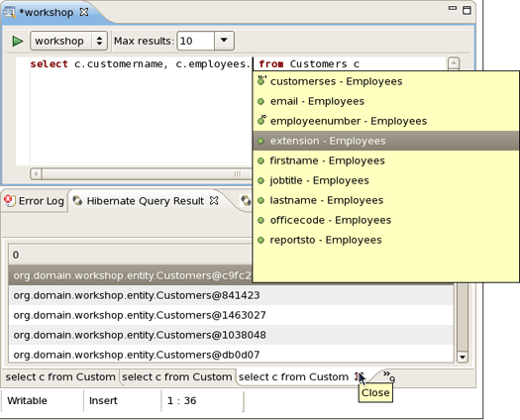Click the email property green dot icon
This screenshot has width=520, height=420.
pos(261,101)
